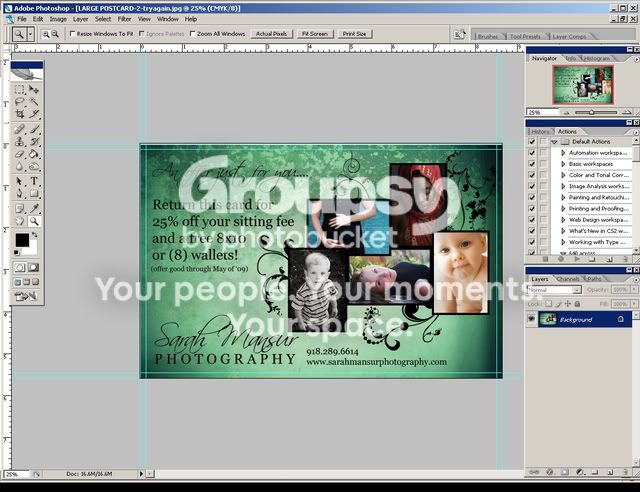Select the Pen tool
This screenshot has width=640, height=492.
coord(19,193)
